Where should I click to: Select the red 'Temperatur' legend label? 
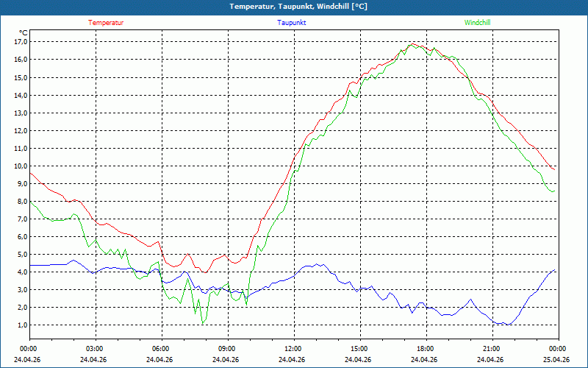106,23
